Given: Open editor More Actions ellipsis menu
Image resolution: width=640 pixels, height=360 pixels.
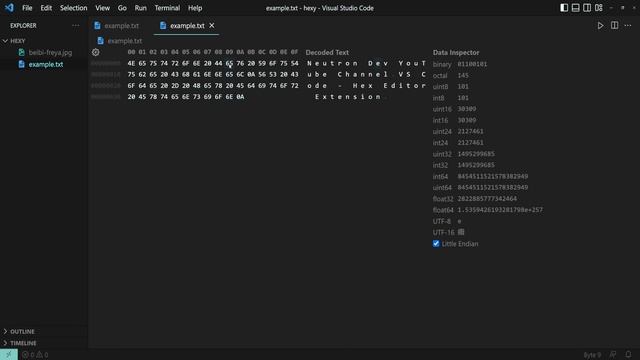Looking at the screenshot, I should [x=628, y=25].
